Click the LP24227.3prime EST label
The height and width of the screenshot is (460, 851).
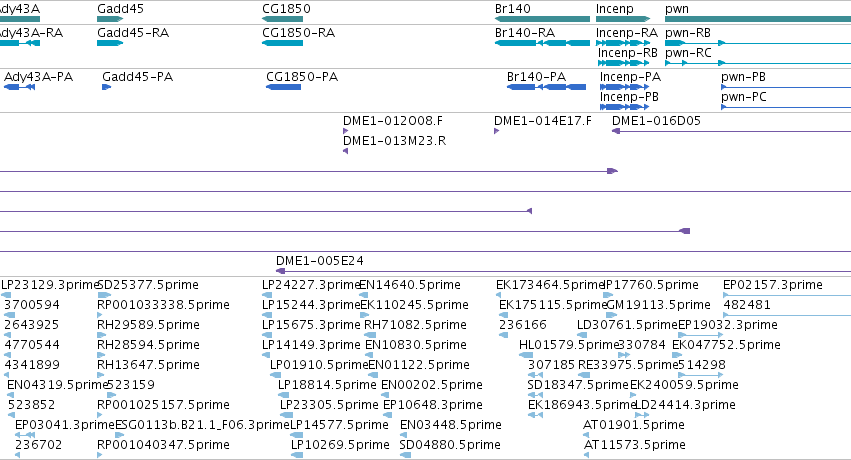tap(311, 285)
